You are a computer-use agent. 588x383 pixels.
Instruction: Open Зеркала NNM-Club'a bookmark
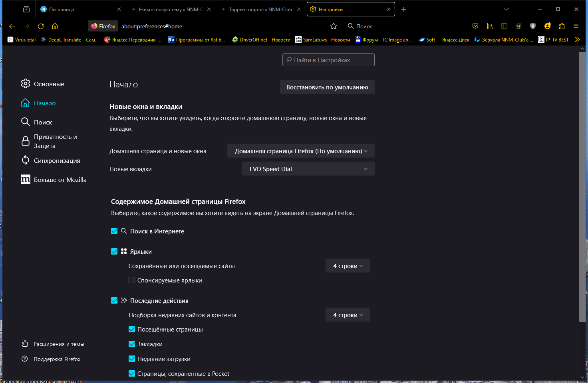click(504, 39)
